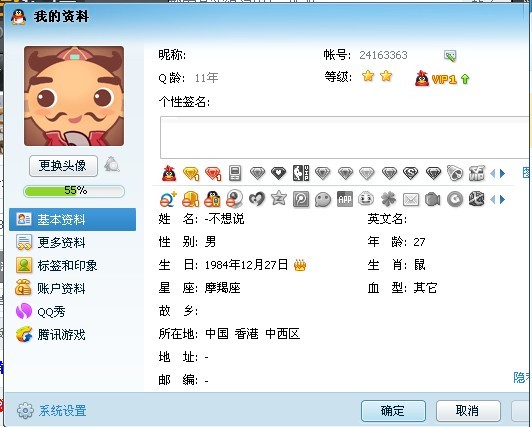
Task: Click the birthday crown icon
Action: 300,265
